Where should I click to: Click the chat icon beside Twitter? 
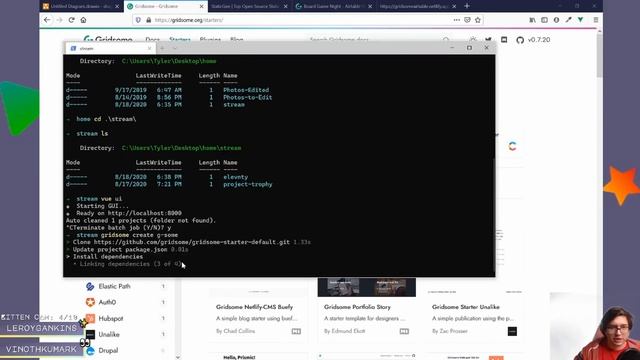pyautogui.click(x=504, y=40)
